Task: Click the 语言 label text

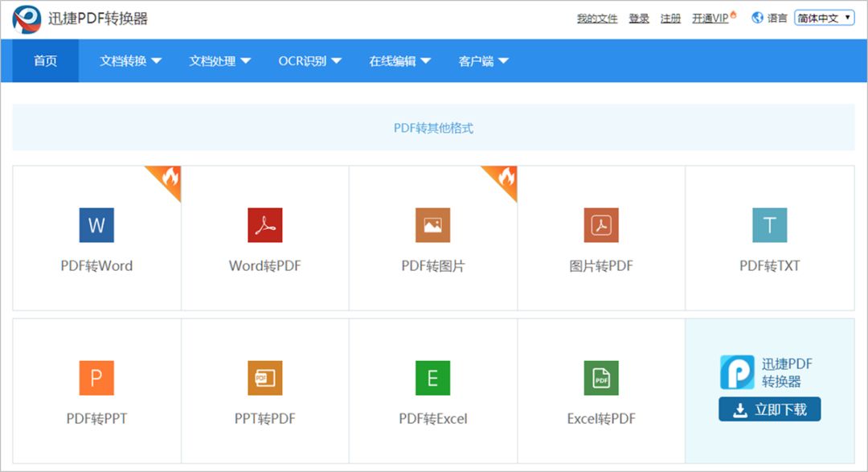Action: tap(777, 18)
